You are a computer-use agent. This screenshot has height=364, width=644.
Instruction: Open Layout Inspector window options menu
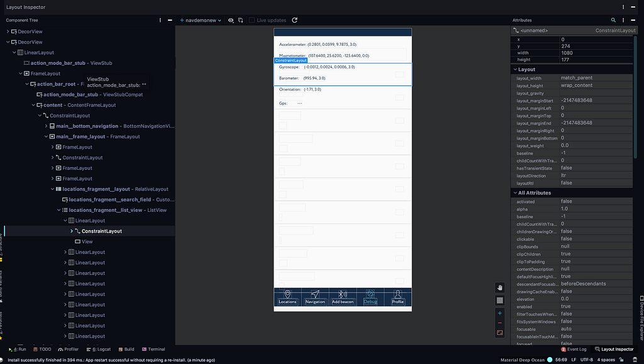[x=623, y=7]
